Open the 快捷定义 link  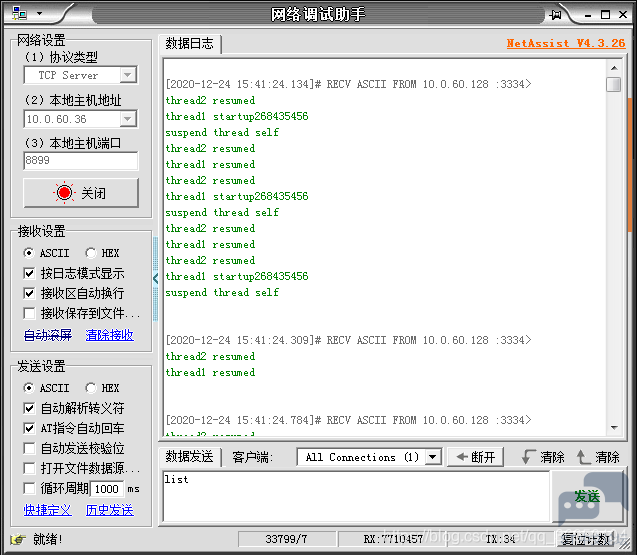(x=48, y=510)
